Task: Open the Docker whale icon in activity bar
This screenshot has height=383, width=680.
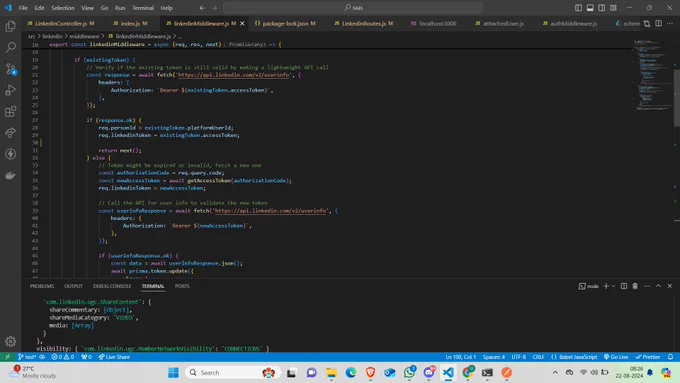Action: 10,175
